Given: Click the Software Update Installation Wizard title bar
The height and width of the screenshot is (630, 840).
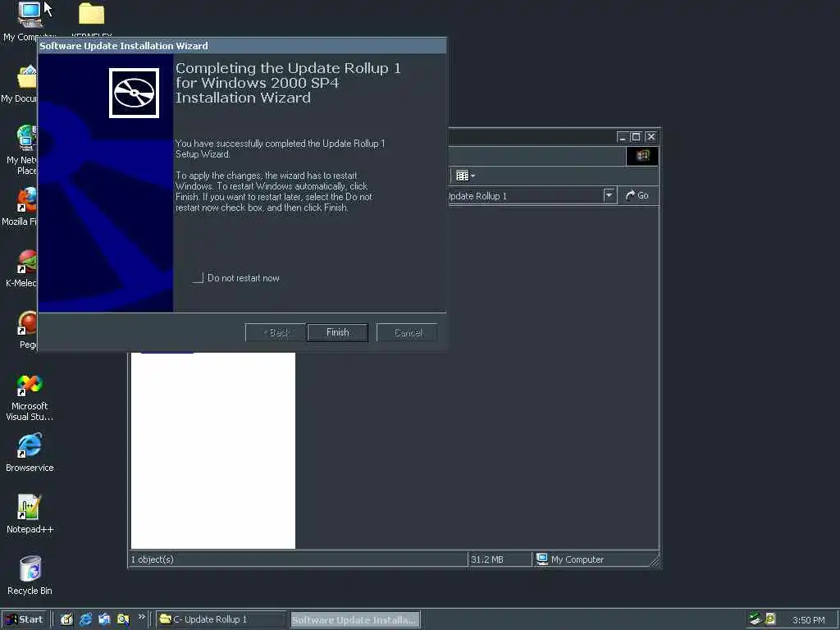Looking at the screenshot, I should [x=242, y=46].
